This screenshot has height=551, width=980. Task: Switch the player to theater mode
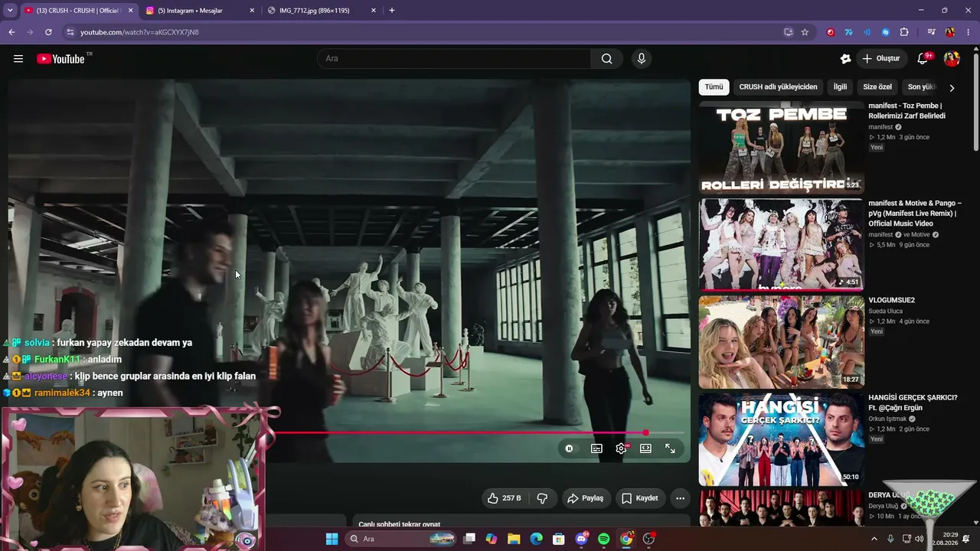click(645, 448)
